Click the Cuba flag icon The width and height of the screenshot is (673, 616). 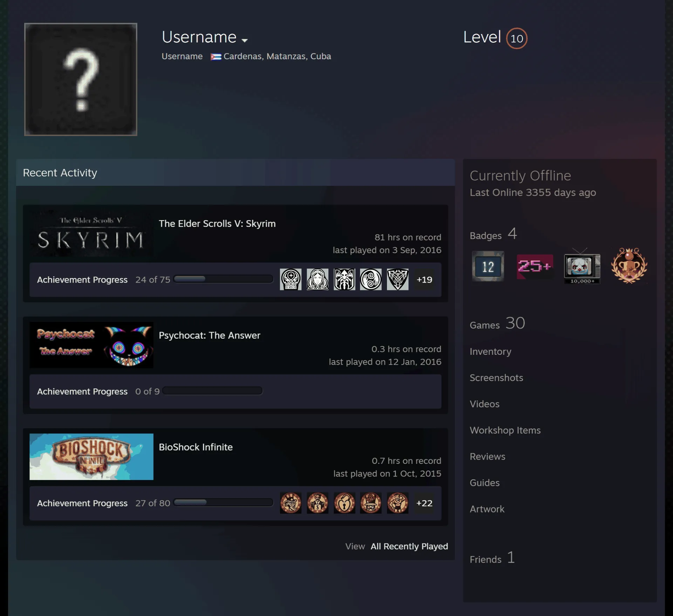click(216, 57)
